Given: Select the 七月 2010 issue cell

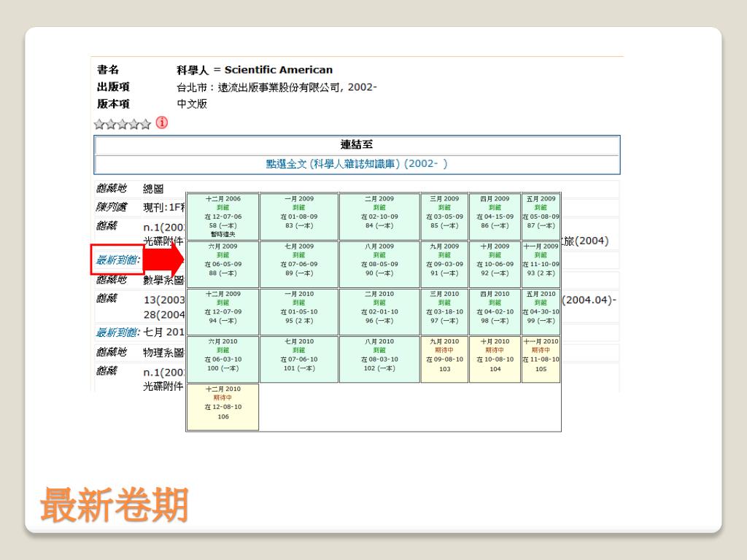Looking at the screenshot, I should 298,359.
